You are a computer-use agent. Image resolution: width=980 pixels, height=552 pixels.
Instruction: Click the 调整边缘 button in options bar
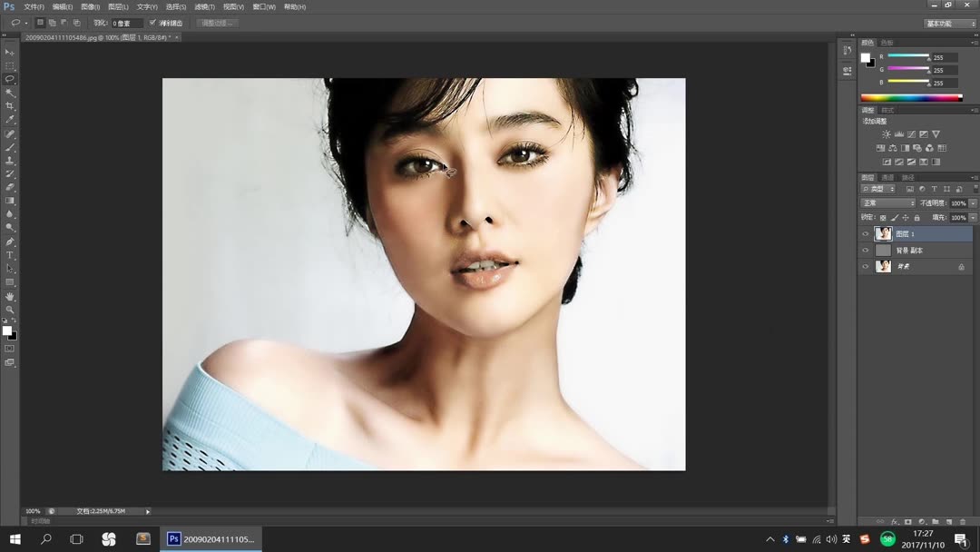216,23
